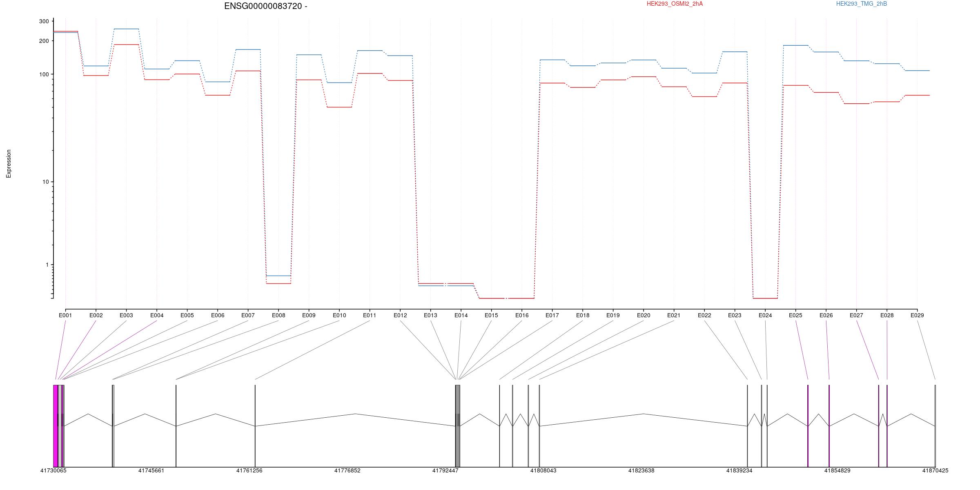Click exon label E013
This screenshot has width=980, height=490.
pos(430,315)
